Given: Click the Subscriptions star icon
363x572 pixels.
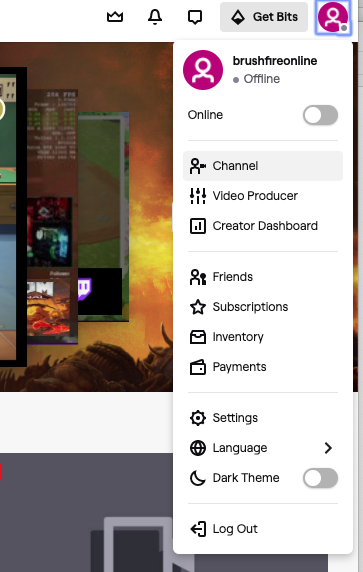Looking at the screenshot, I should (198, 307).
